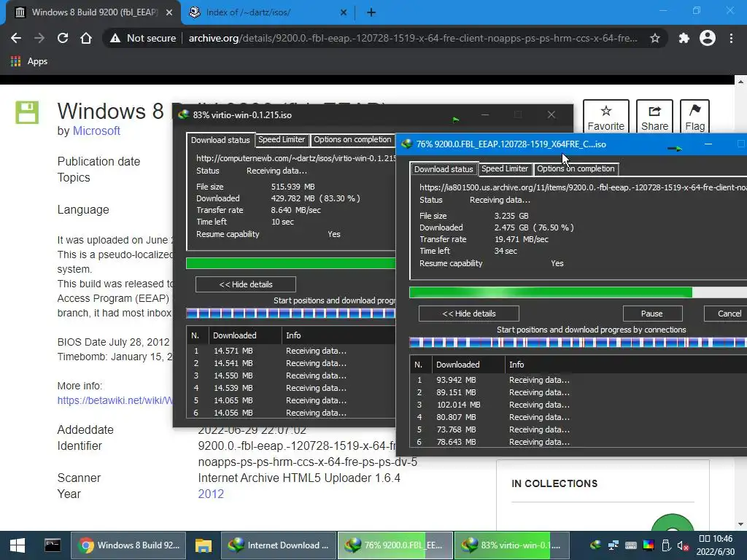Open Options on completion in 9200.0.FBL_EEAP window

pos(576,168)
